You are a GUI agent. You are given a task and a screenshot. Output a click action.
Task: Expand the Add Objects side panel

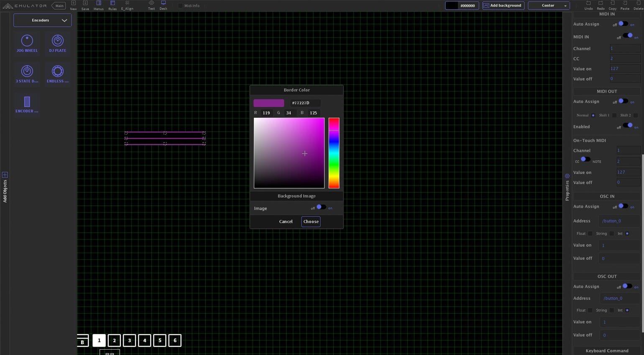coord(5,175)
